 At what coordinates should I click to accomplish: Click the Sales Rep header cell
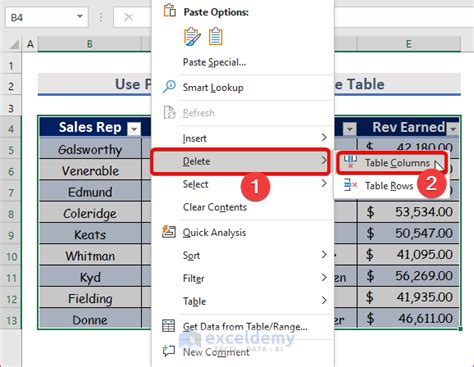pos(90,127)
